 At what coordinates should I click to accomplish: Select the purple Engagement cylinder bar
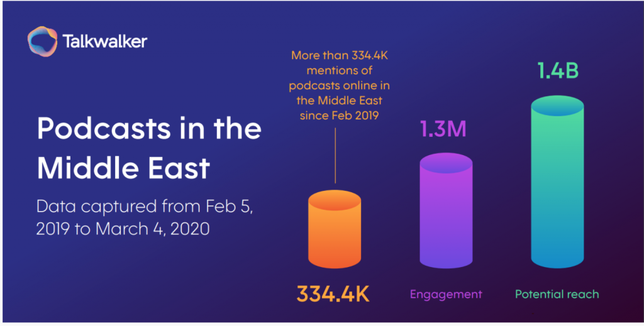tap(446, 217)
